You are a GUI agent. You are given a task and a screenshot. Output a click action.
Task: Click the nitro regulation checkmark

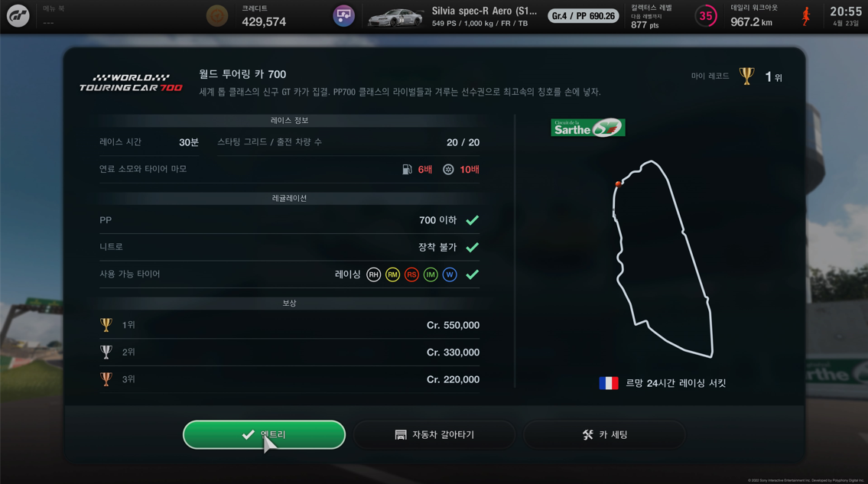[x=472, y=248]
